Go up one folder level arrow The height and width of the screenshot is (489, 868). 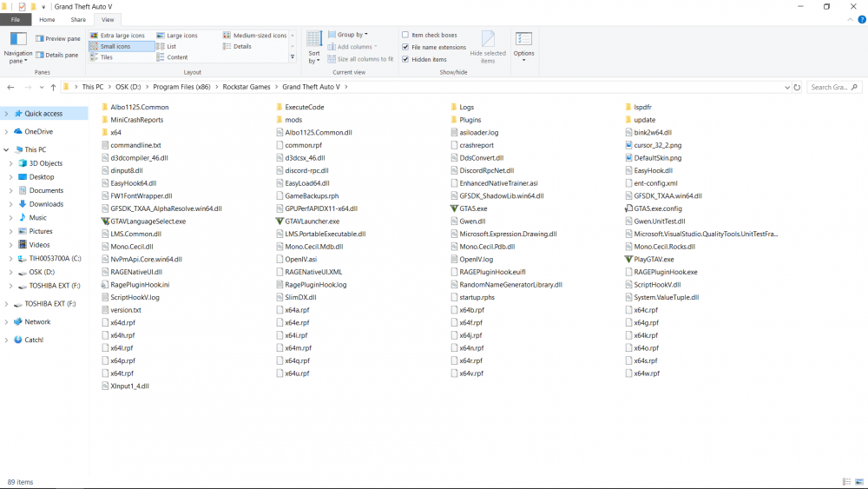[53, 87]
